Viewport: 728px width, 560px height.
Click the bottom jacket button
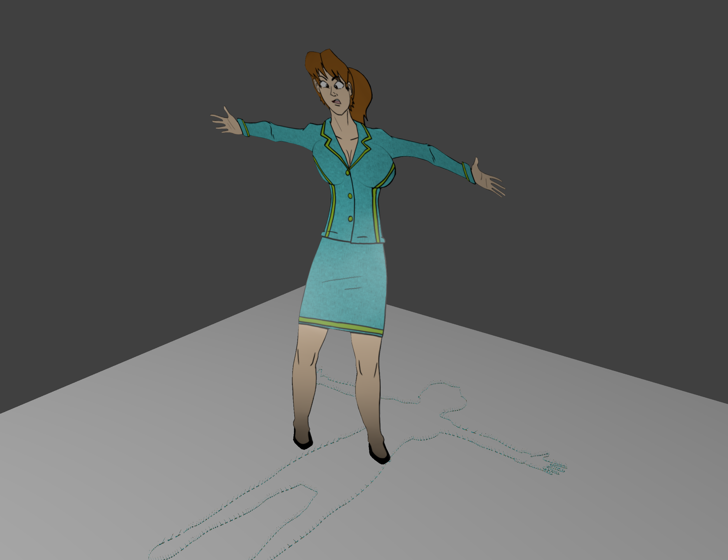[350, 219]
